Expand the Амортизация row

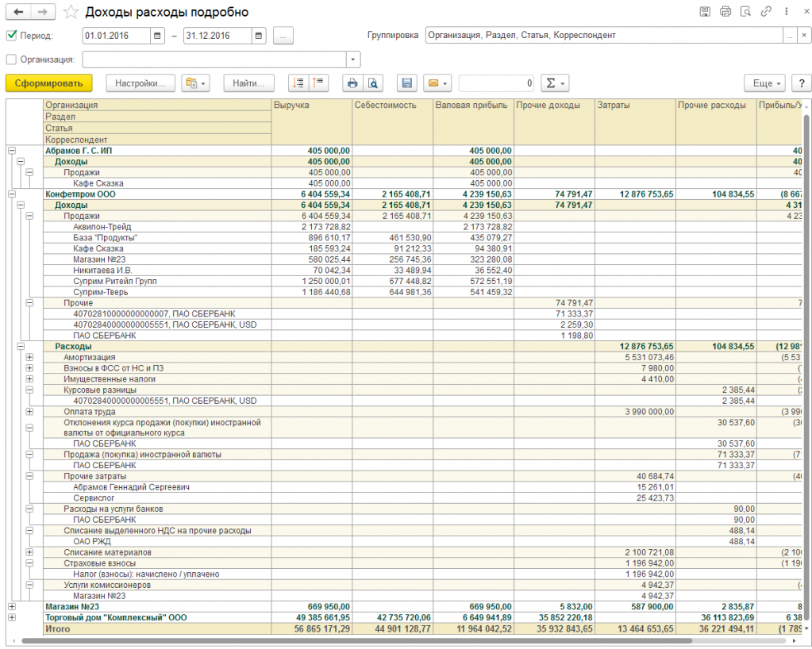pyautogui.click(x=29, y=357)
